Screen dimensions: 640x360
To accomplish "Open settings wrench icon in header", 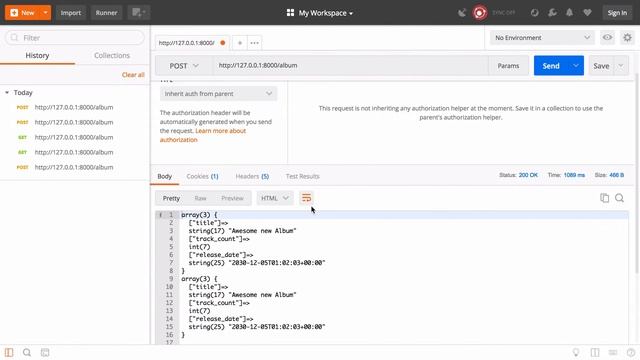I will tap(552, 13).
